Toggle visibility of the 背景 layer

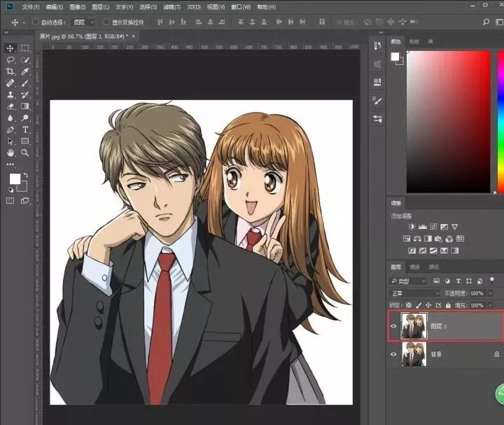point(393,354)
